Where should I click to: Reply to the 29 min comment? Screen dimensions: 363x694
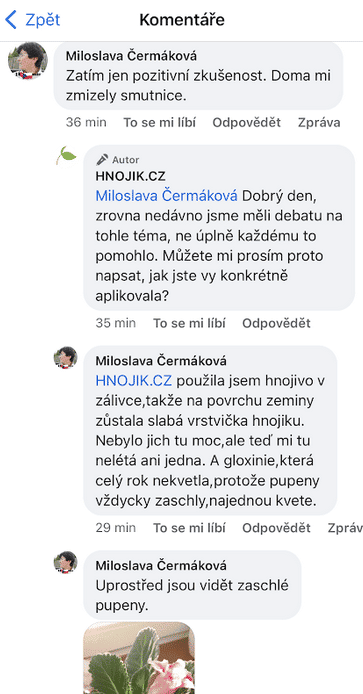(276, 528)
